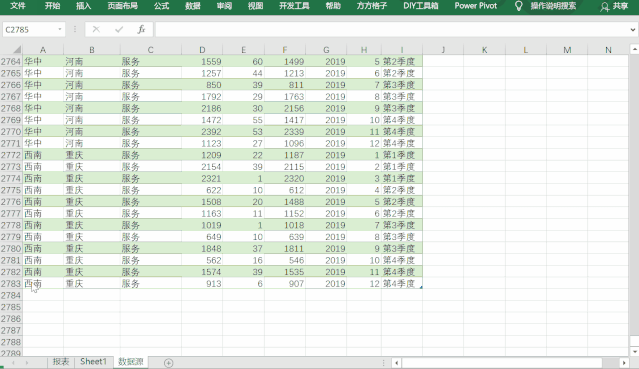This screenshot has height=369, width=639.
Task: Click the fx insert function icon
Action: pos(141,29)
